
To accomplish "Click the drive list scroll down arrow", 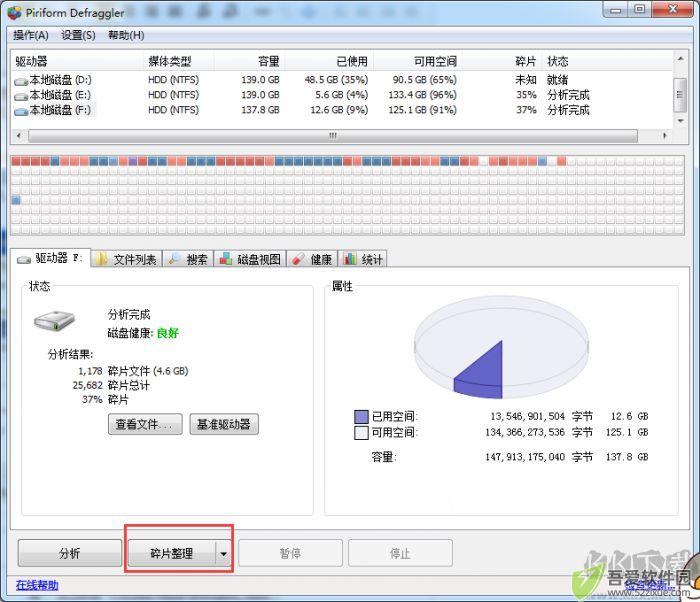I will point(680,121).
